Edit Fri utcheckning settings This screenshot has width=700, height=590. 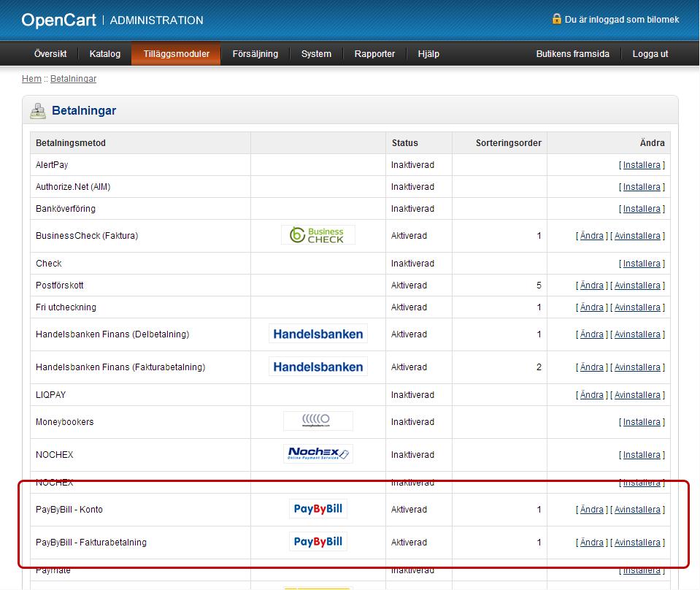point(591,307)
